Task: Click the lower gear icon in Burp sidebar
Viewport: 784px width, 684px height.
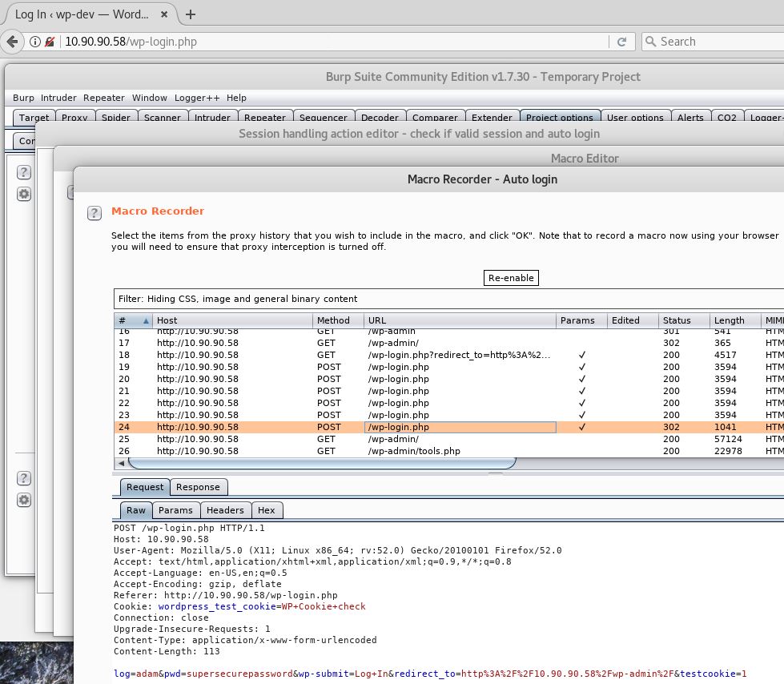Action: 23,500
